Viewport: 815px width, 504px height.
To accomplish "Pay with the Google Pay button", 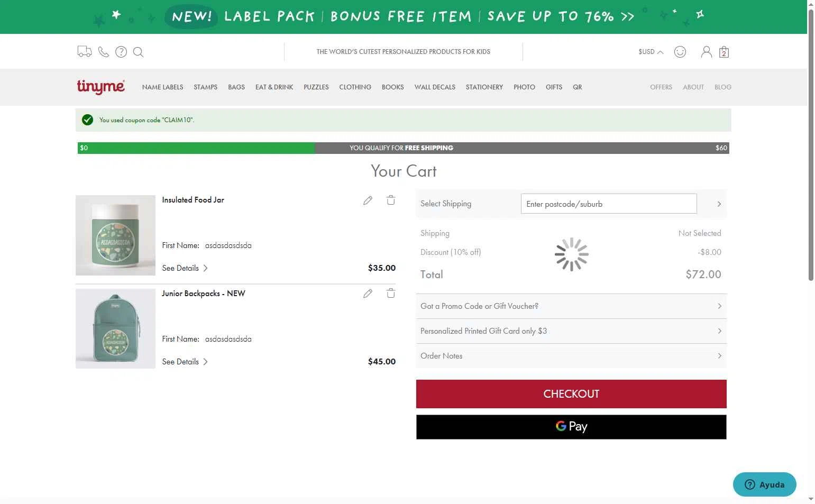I will 571,427.
